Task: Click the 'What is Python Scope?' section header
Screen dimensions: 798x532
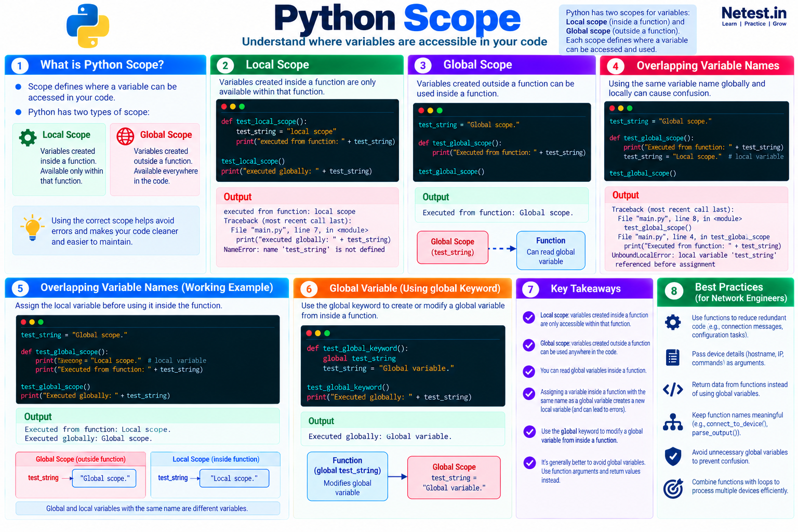Action: (105, 65)
